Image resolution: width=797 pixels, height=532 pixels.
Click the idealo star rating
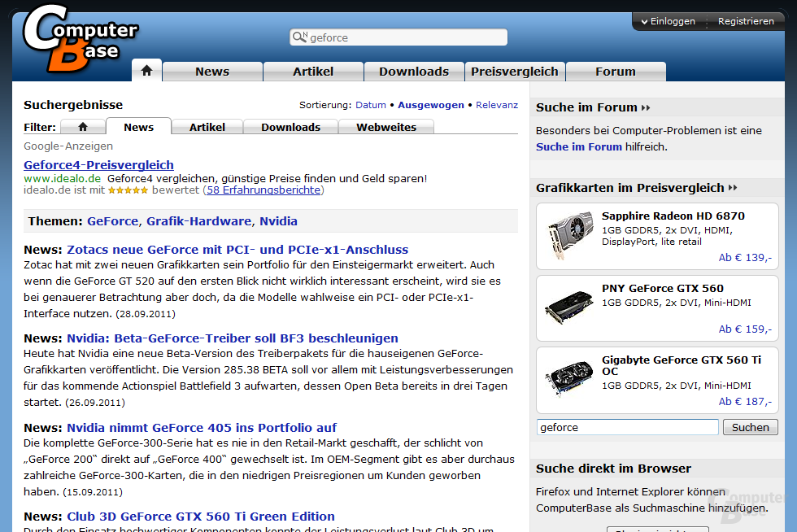click(x=128, y=190)
